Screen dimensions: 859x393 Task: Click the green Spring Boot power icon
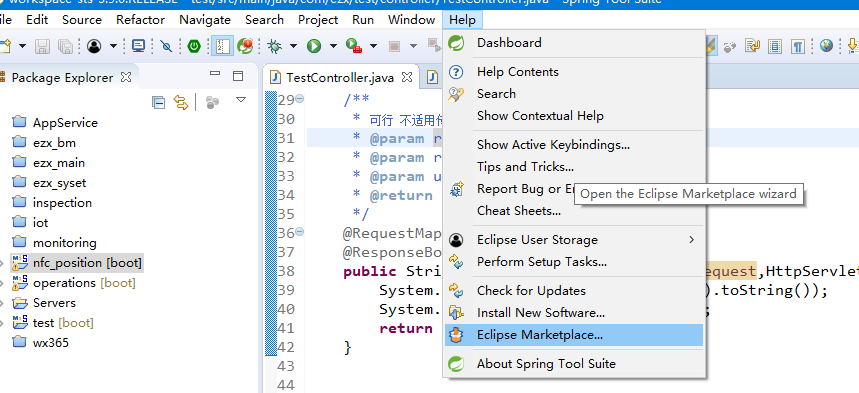click(x=194, y=47)
